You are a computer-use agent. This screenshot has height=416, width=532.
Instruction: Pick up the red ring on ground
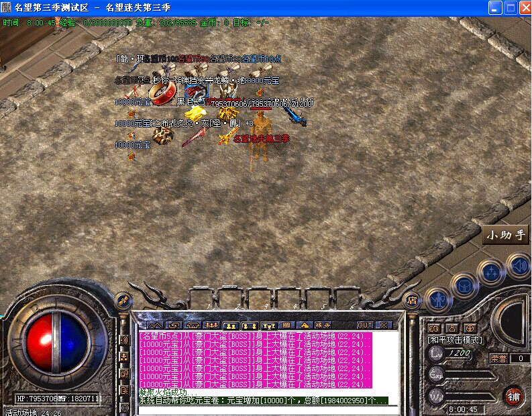point(163,93)
